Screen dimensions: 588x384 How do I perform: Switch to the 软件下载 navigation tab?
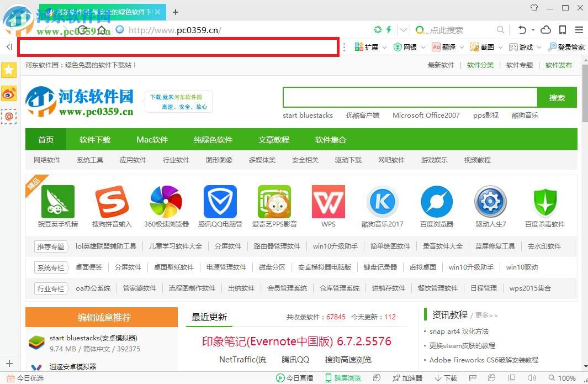(x=94, y=140)
